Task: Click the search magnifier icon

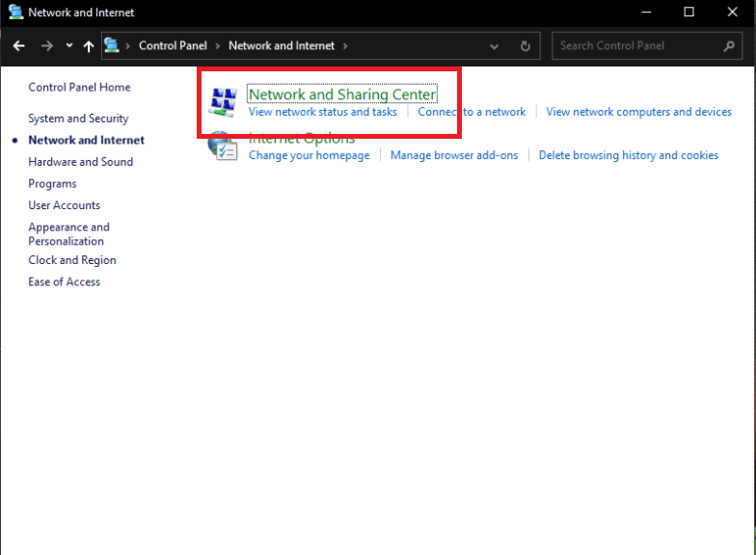Action: (x=729, y=46)
